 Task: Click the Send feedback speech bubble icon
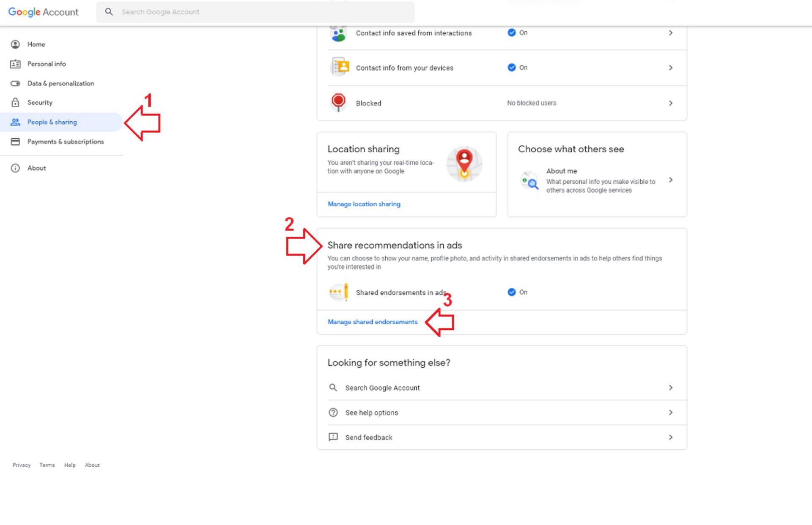(333, 437)
